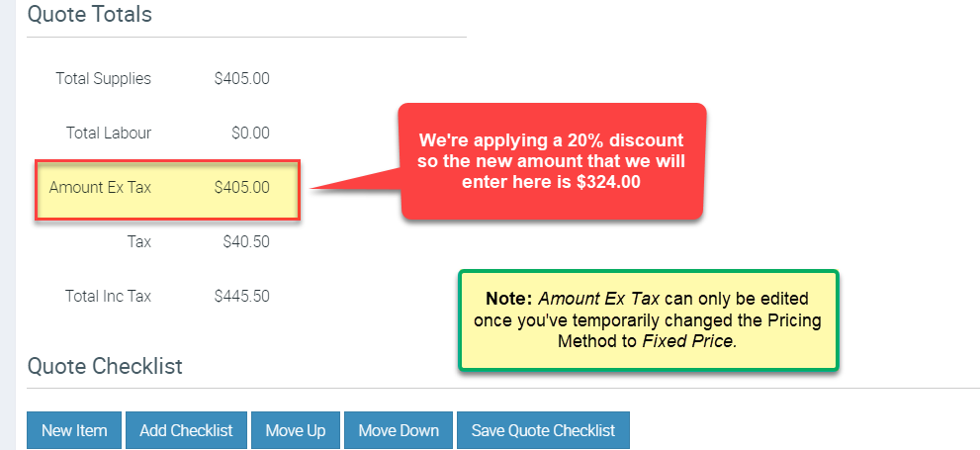
Task: Click the Total Supplies label
Action: coord(103,78)
